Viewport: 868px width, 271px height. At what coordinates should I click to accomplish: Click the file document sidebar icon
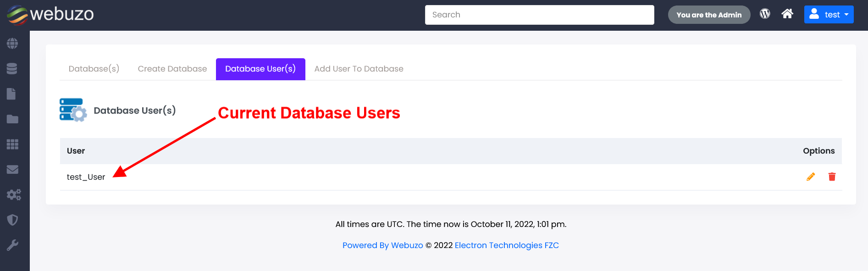point(11,94)
